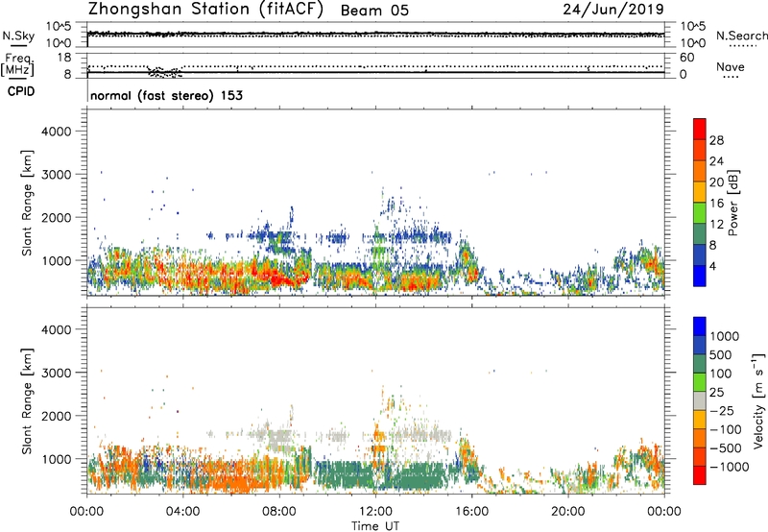Click the frequency dip near 03:00 in Freq panel
The image size is (768, 532).
pos(165,73)
